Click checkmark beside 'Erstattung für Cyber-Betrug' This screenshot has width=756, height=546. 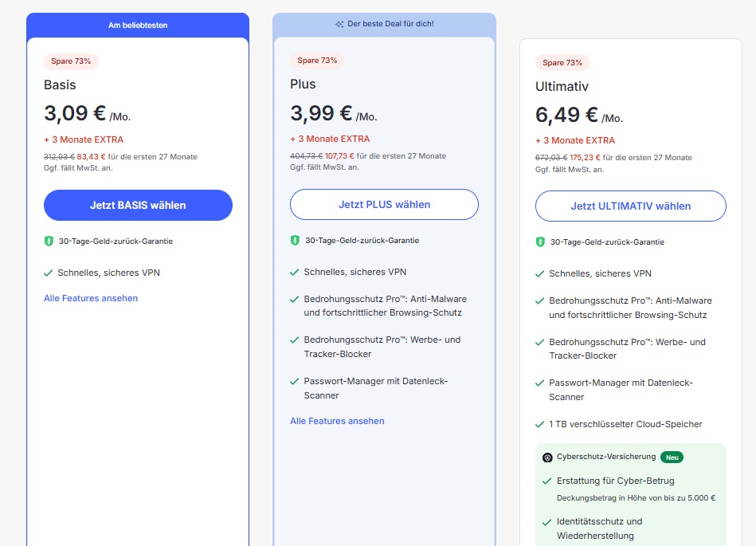(x=546, y=481)
